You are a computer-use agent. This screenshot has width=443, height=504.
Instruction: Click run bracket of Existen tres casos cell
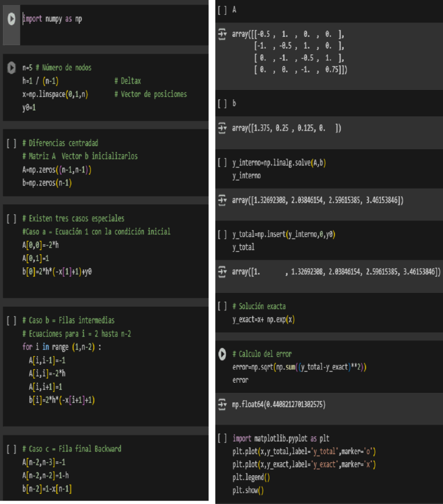coord(11,219)
